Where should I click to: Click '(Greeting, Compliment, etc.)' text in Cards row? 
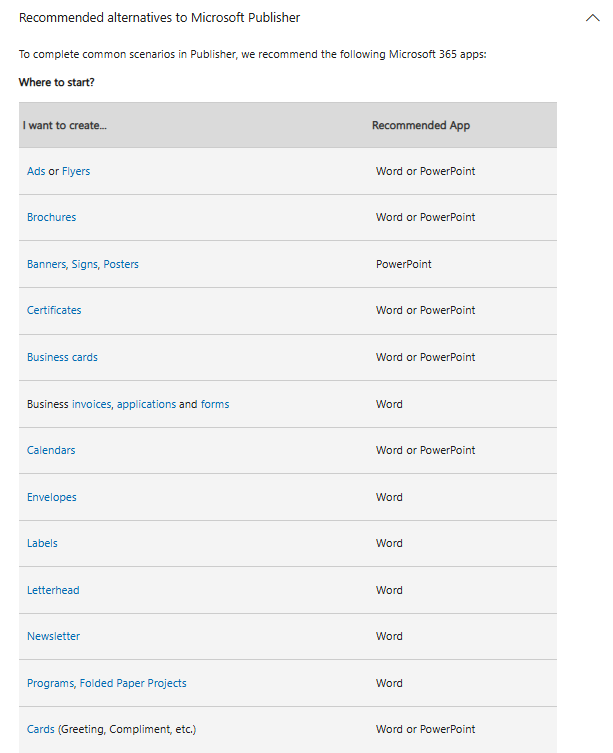[127, 729]
